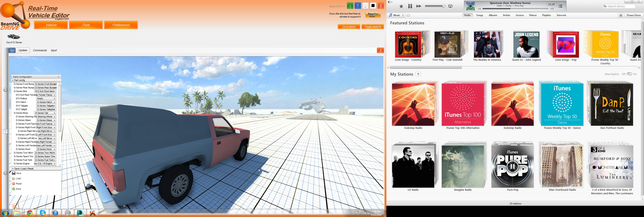Switch to the Artists tab
Viewport: 644px width, 217px height.
coord(507,15)
